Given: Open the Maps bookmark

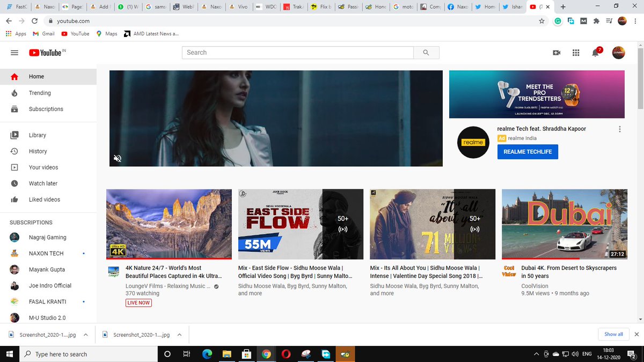Looking at the screenshot, I should click(x=106, y=33).
